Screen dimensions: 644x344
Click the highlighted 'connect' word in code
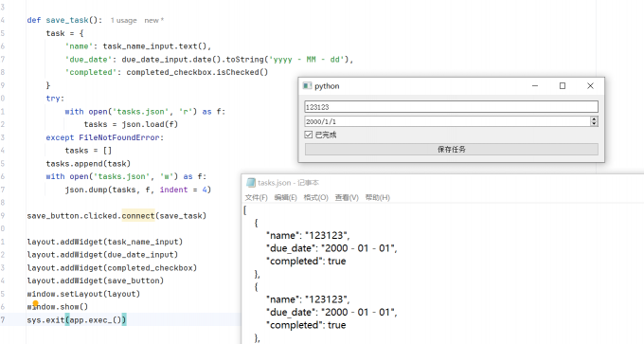[138, 216]
